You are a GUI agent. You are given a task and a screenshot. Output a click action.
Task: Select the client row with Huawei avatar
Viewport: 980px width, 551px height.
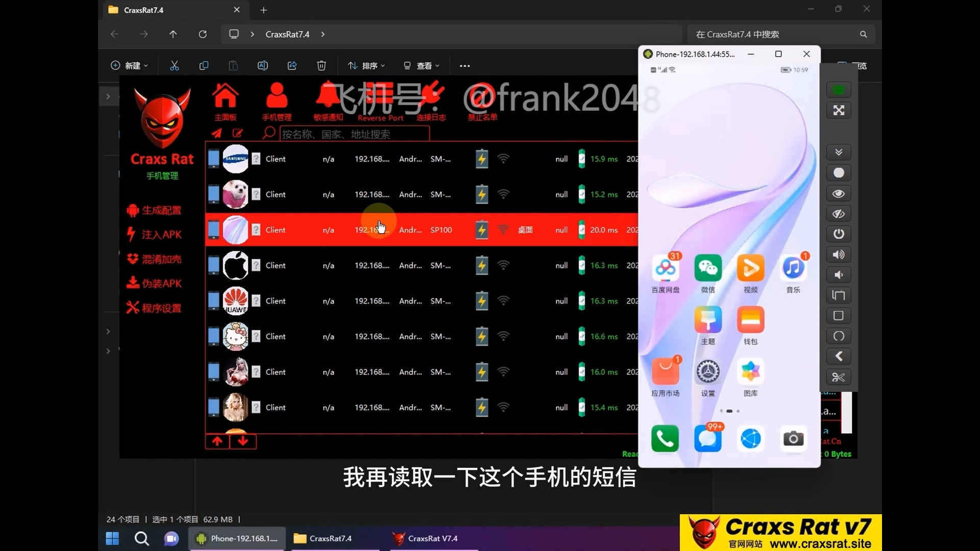click(422, 301)
